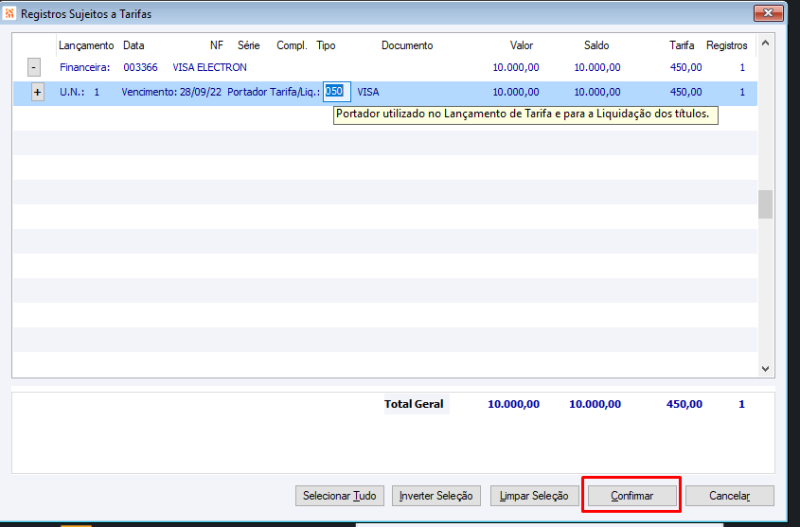Click the Total Geral tarifa 450,00
Image resolution: width=800 pixels, height=527 pixels.
(x=684, y=404)
